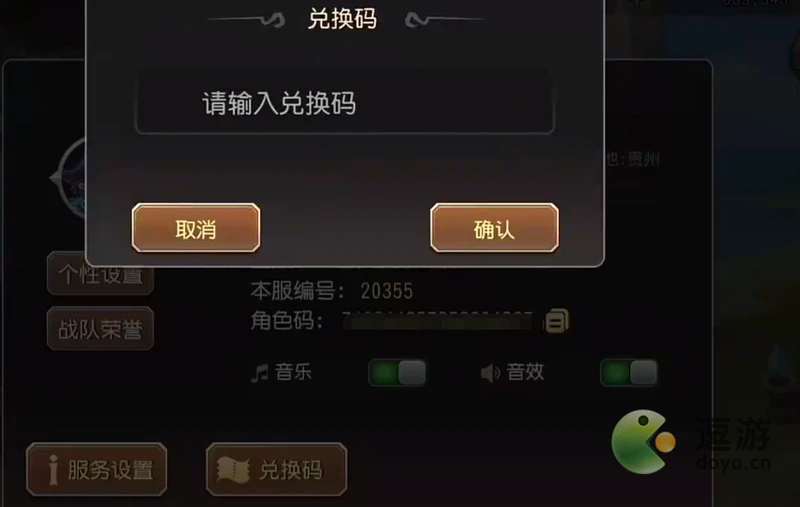Viewport: 800px width, 507px height.
Task: Click the ticket icon on bottom 兑换码 button
Action: coord(233,469)
